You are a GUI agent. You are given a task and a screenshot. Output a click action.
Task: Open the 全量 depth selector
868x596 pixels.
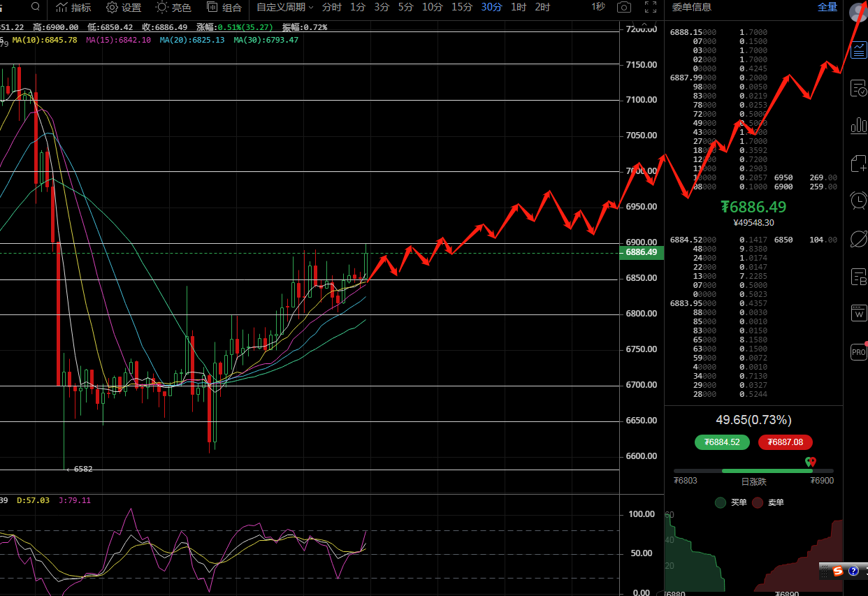point(827,7)
